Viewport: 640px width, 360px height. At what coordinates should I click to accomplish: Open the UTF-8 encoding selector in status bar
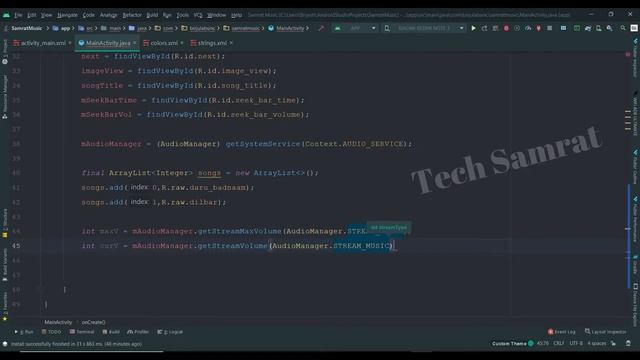[576, 344]
